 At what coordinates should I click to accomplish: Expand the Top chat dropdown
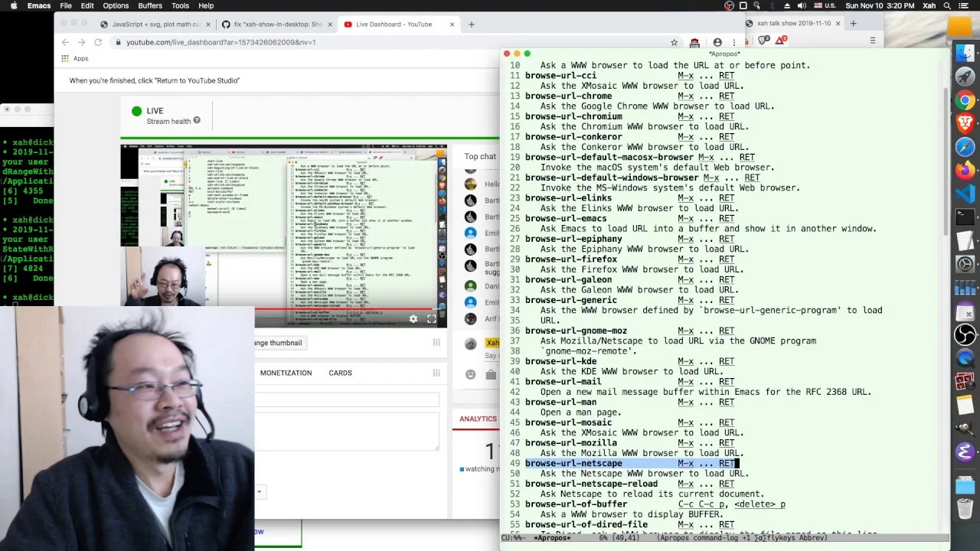pos(481,156)
